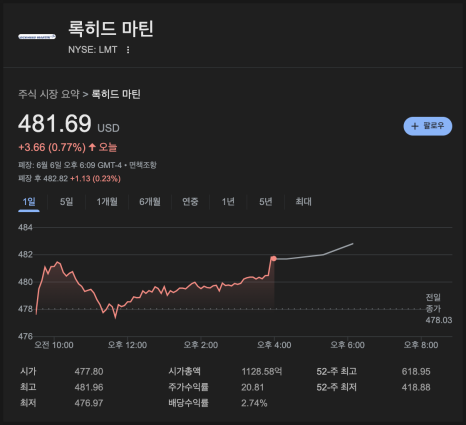Click the NYSE: LMT ticker text
The height and width of the screenshot is (425, 466).
93,50
